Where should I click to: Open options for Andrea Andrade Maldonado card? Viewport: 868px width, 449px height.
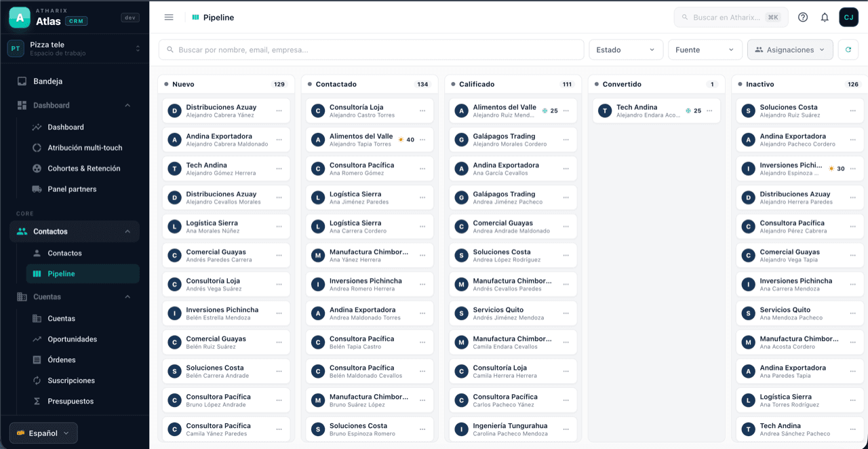pos(566,227)
